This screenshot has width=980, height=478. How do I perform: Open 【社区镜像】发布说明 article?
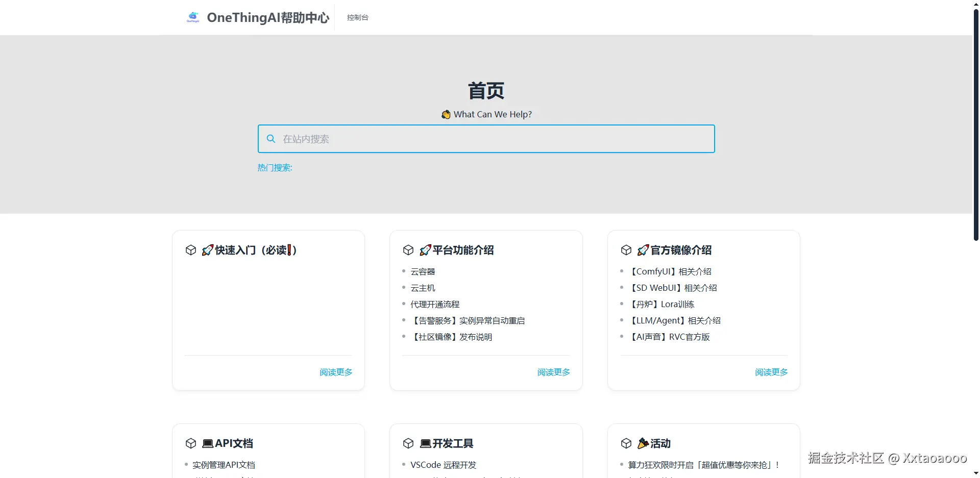[x=451, y=337]
